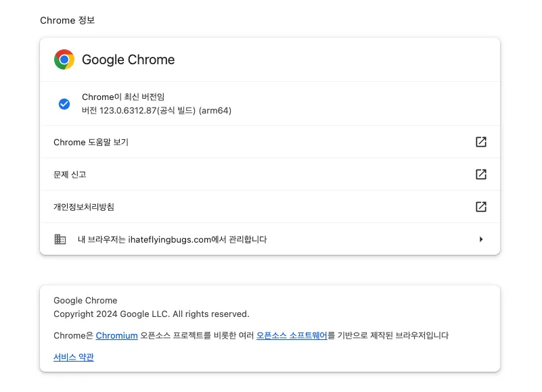The height and width of the screenshot is (392, 542).
Task: Click the ihateflyingbugs.com managed browser text
Action: pos(173,239)
